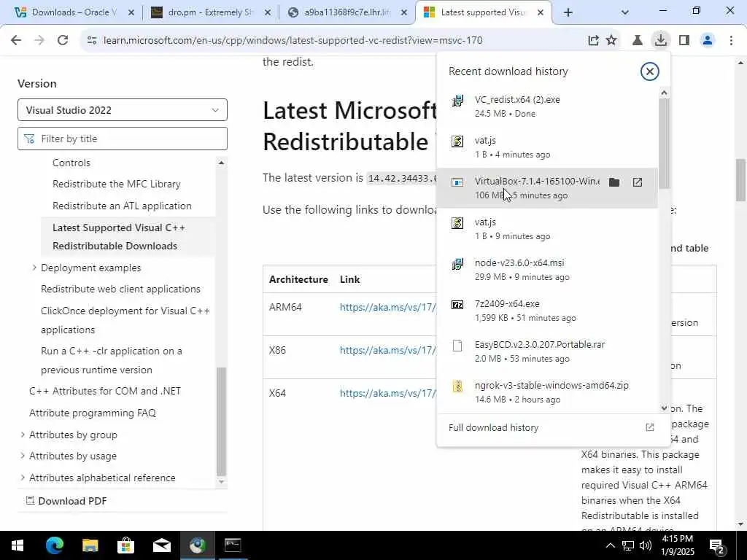The width and height of the screenshot is (747, 560).
Task: Open the Chrome profile avatar
Action: (708, 41)
